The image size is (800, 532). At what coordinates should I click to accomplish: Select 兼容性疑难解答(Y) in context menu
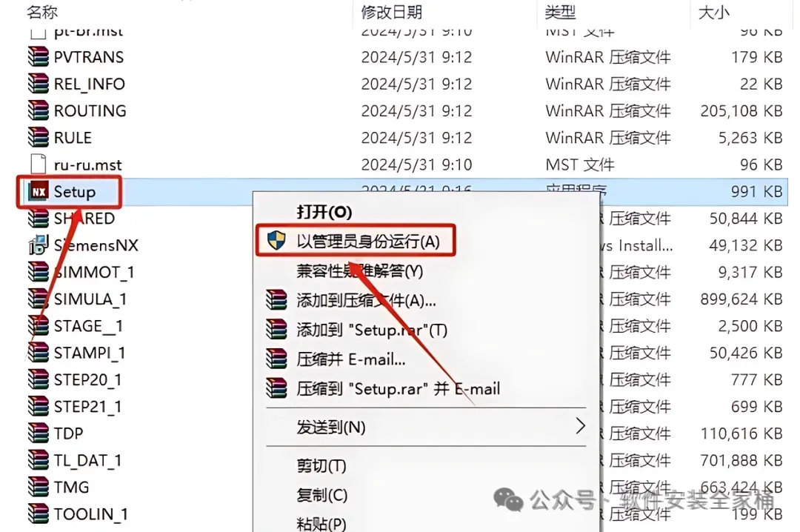click(x=360, y=270)
